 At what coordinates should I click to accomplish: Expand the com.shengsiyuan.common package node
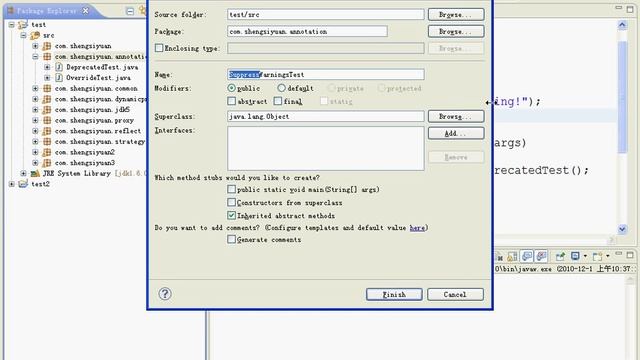pyautogui.click(x=36, y=89)
